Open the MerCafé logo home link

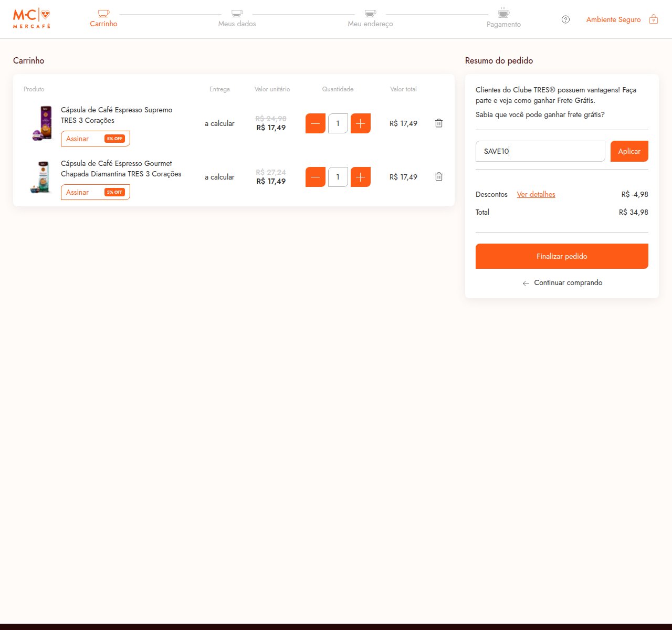pos(31,18)
